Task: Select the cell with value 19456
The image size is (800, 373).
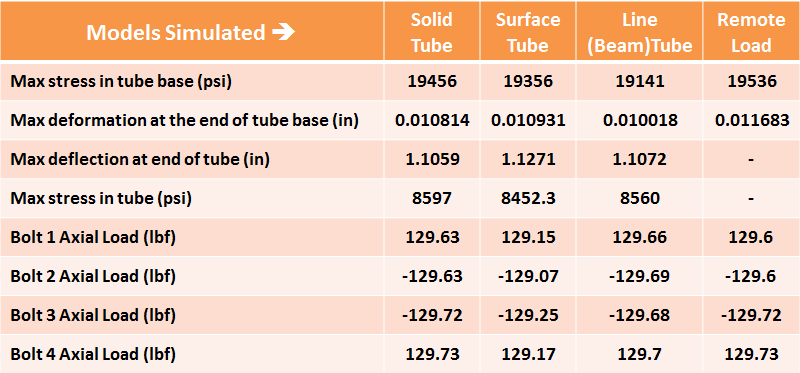Action: coord(432,82)
